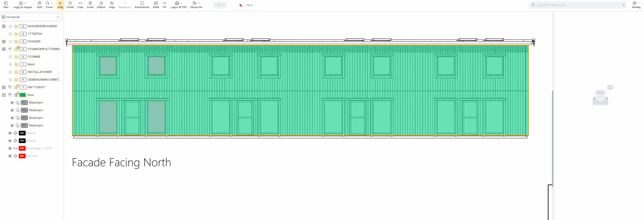
Task: Select the Punkt measurement tool
Action: pos(70,5)
